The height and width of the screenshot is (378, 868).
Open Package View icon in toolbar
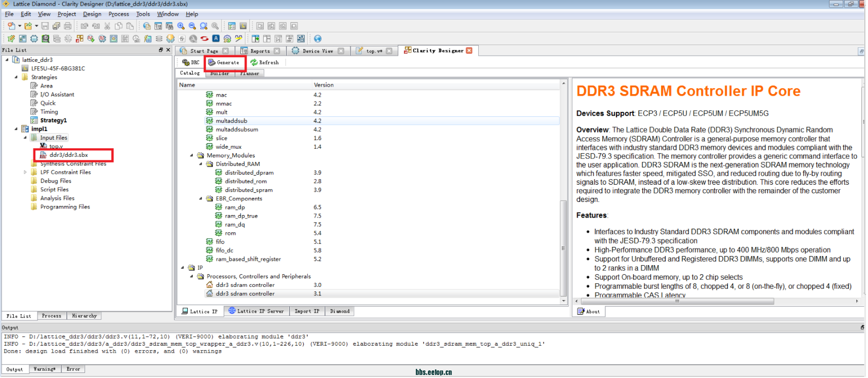tap(23, 38)
